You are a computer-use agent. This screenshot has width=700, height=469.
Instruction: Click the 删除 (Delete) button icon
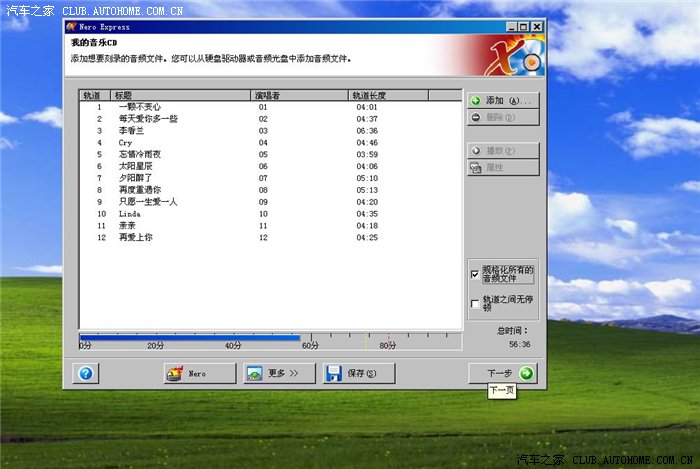tap(476, 117)
